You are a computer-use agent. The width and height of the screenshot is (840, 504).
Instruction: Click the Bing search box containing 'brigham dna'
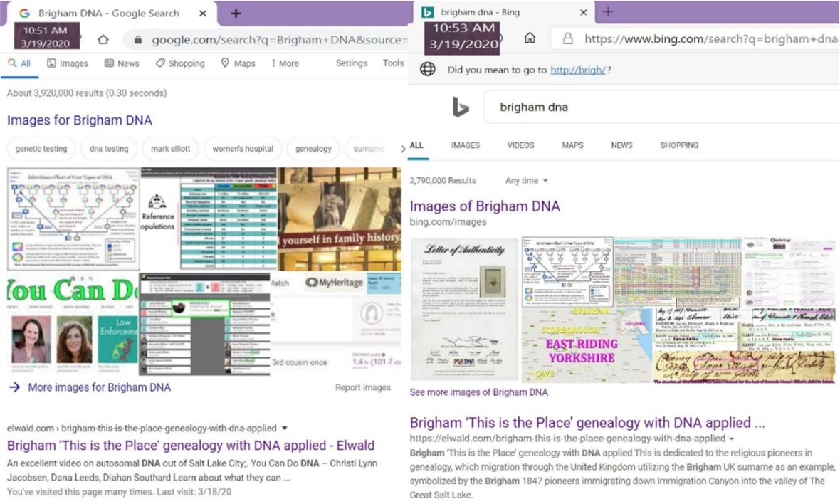655,107
